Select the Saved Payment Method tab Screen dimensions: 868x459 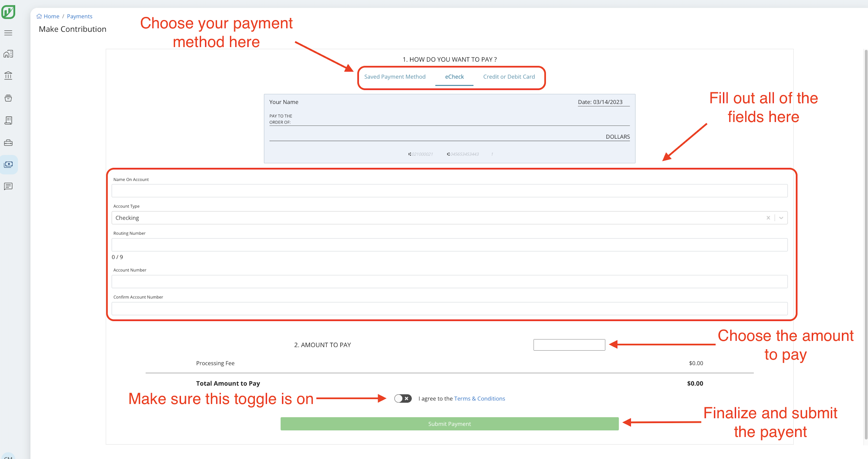tap(395, 76)
